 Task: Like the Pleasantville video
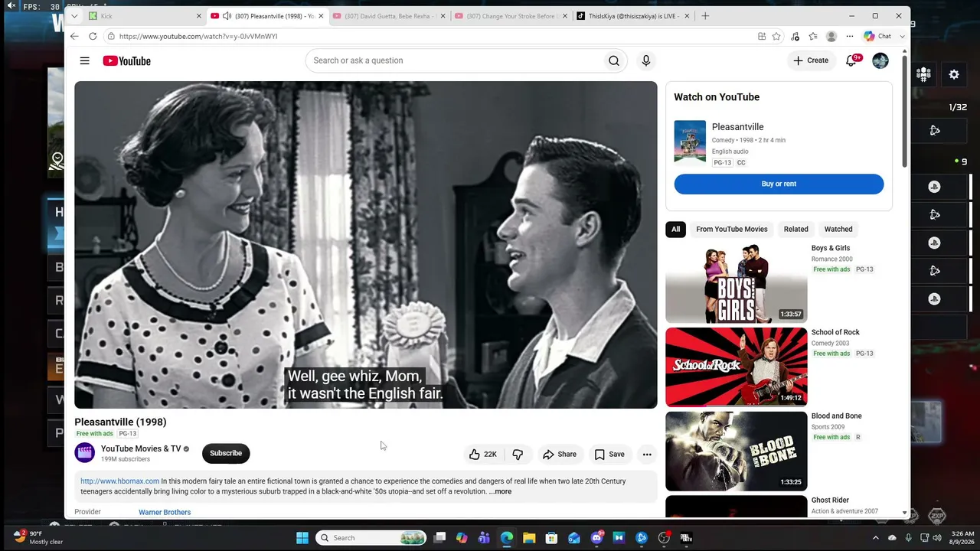click(x=483, y=454)
